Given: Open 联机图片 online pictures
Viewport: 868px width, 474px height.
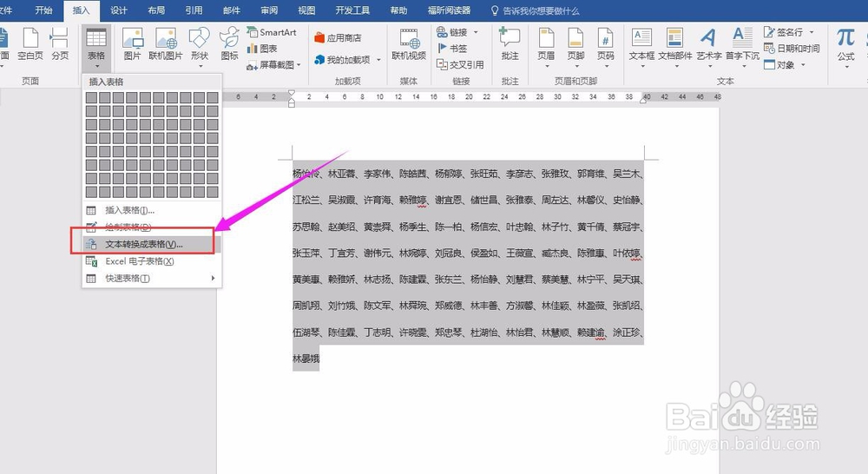Looking at the screenshot, I should pyautogui.click(x=165, y=43).
